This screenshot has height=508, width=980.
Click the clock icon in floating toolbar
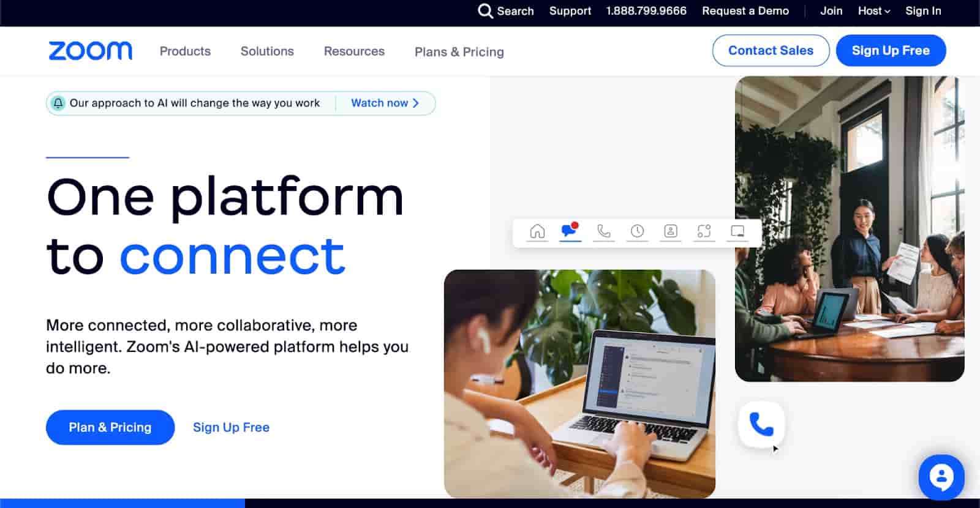[x=637, y=231]
